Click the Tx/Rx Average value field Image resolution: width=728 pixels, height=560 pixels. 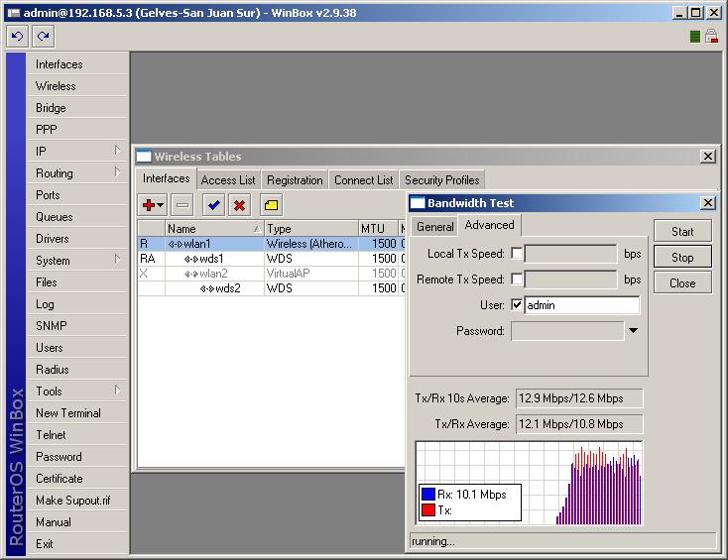579,424
